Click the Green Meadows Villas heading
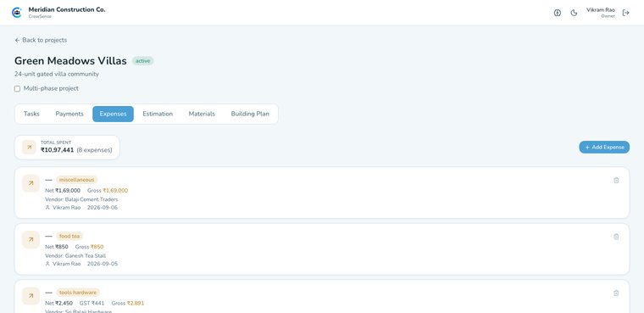This screenshot has height=313, width=644. point(70,61)
